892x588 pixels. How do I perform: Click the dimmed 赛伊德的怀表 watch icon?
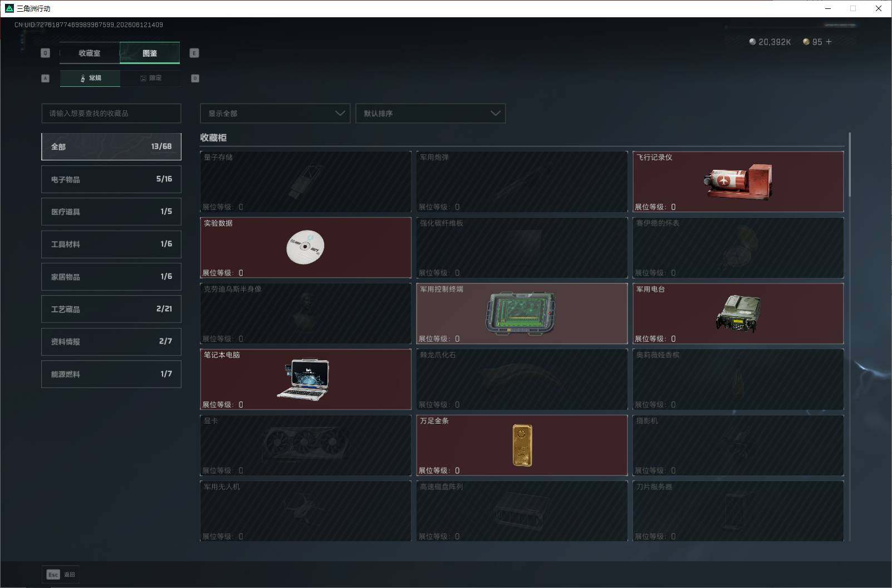coord(741,247)
